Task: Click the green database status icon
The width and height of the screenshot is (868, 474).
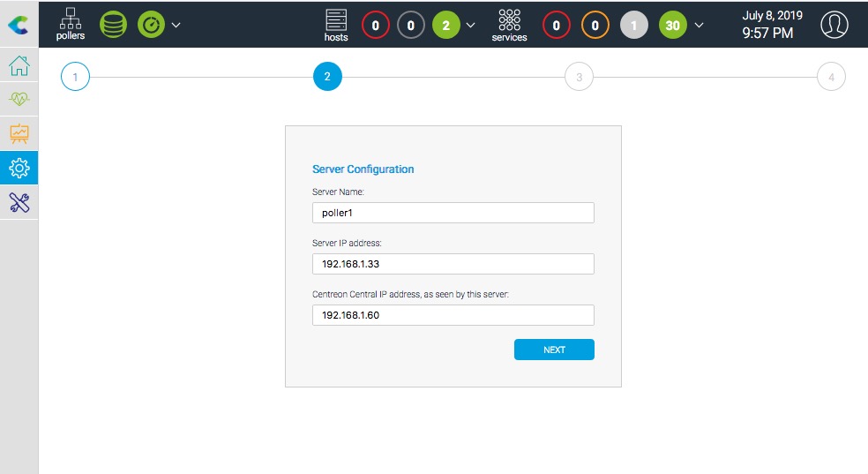Action: (113, 25)
